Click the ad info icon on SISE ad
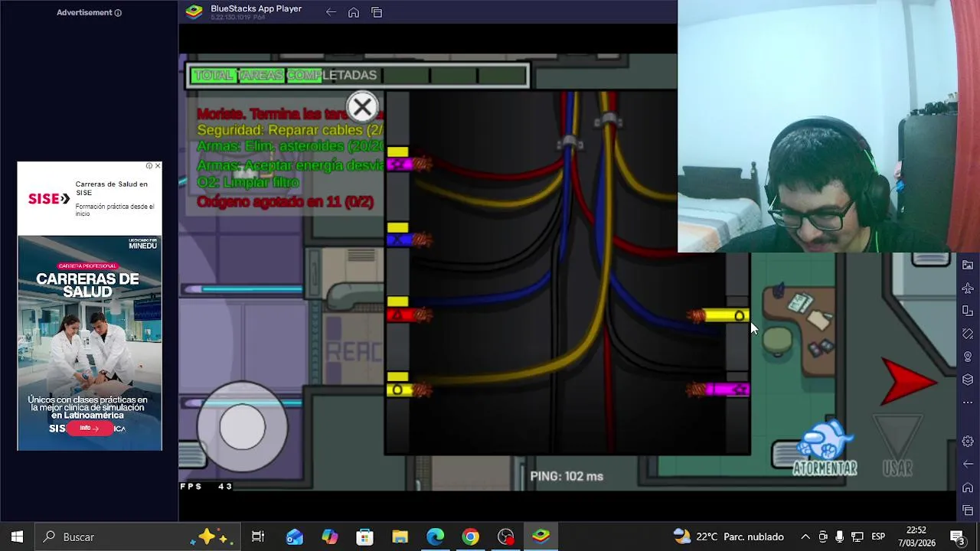 (149, 165)
